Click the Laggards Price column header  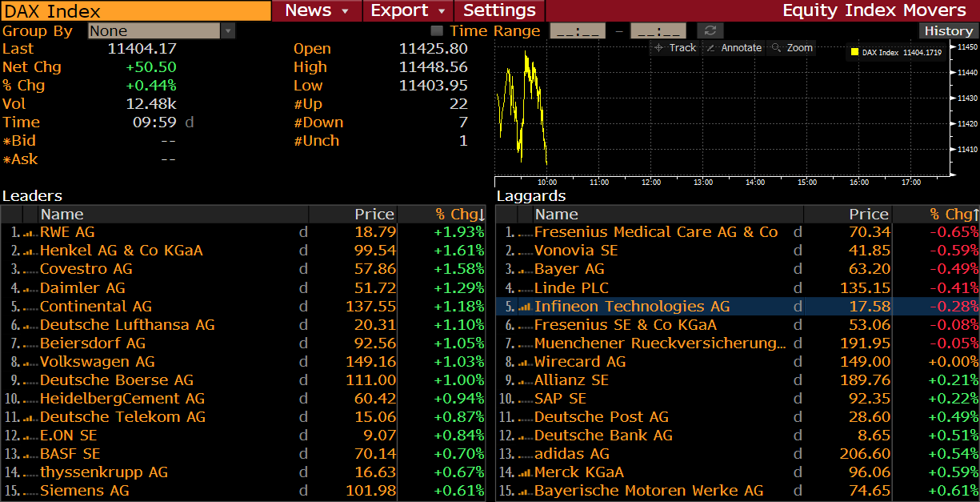[x=847, y=214]
